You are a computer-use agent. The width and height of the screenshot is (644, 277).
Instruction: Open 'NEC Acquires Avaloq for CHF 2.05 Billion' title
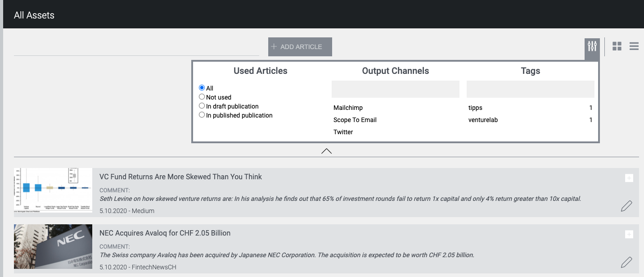[x=165, y=233]
